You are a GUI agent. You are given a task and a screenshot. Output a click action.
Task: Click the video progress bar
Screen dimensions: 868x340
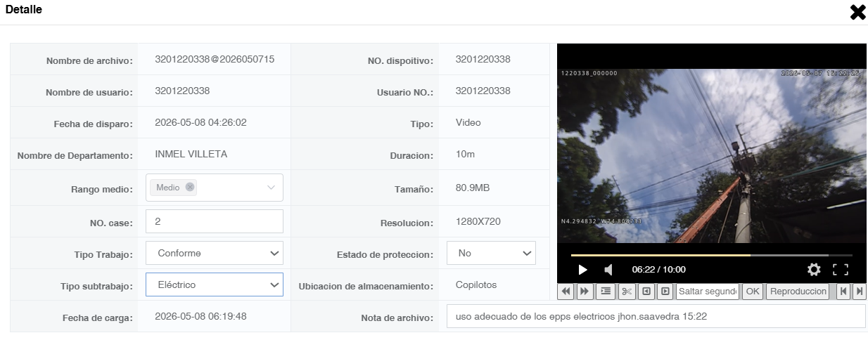[711, 255]
